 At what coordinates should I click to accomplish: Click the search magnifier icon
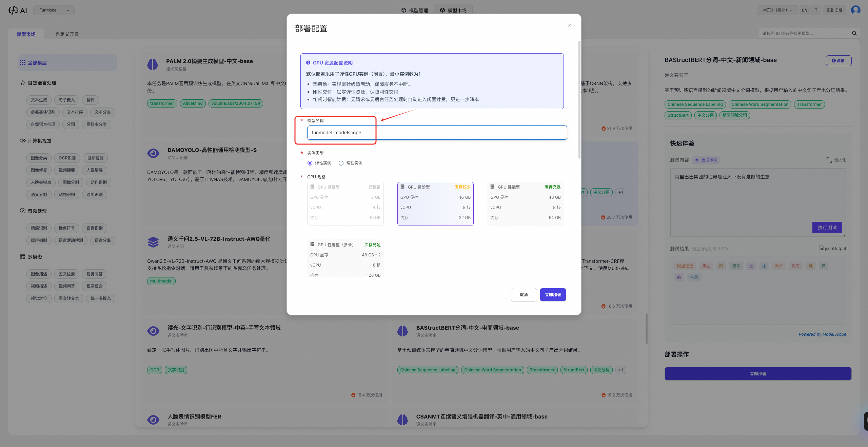854,33
